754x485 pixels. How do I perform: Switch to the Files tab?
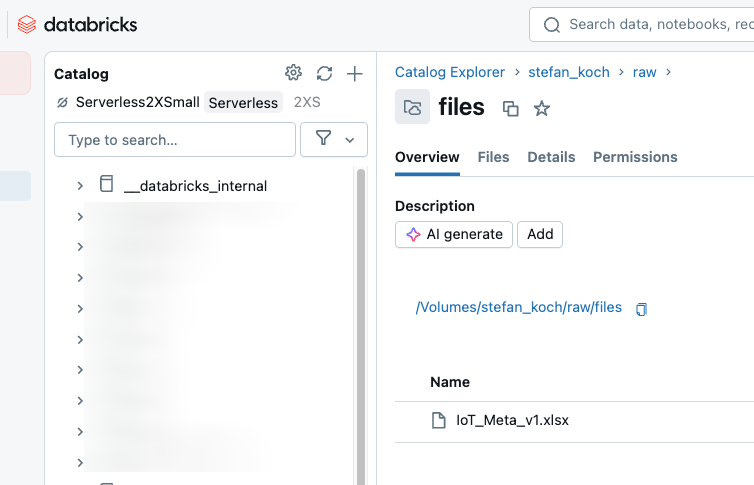[493, 157]
